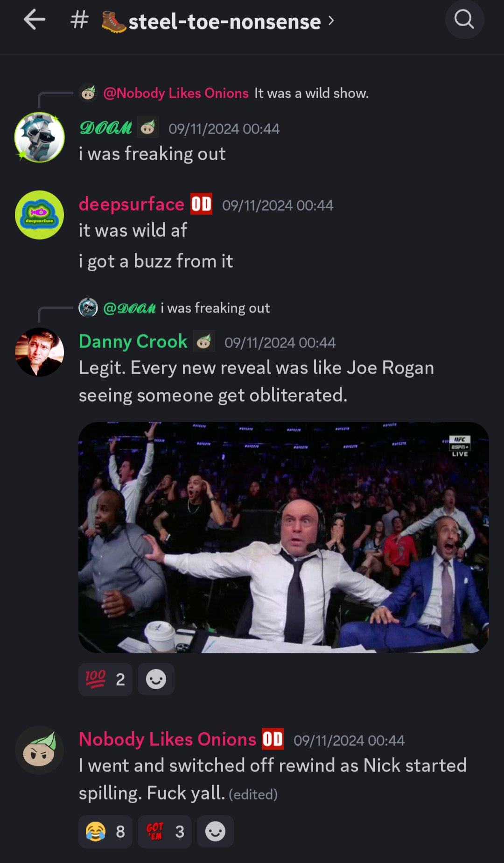This screenshot has width=504, height=863.
Task: Toggle the GOT 'EM reaction
Action: [x=165, y=832]
